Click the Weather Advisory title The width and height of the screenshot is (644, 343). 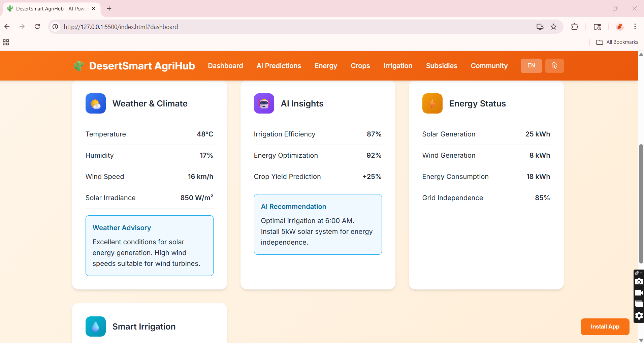point(122,228)
